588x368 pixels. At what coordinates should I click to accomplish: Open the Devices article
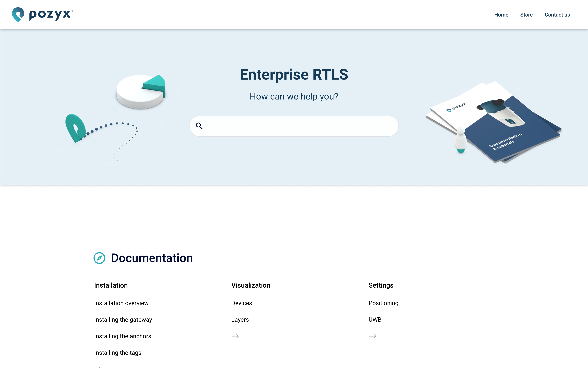click(242, 303)
